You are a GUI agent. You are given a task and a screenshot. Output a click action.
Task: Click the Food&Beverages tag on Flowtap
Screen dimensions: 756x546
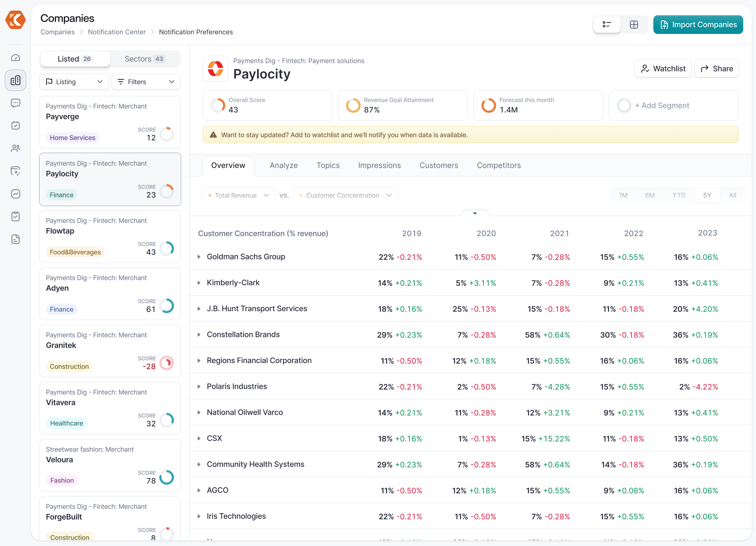pyautogui.click(x=75, y=252)
